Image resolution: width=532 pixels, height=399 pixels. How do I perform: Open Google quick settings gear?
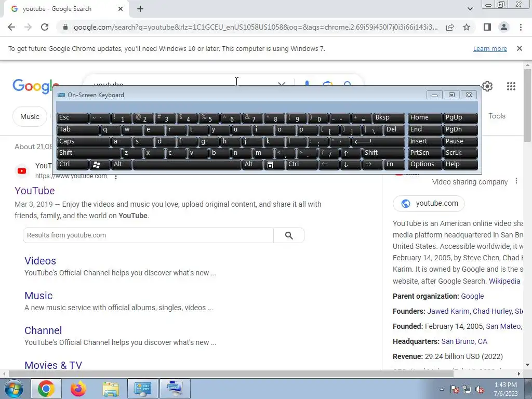pos(487,86)
